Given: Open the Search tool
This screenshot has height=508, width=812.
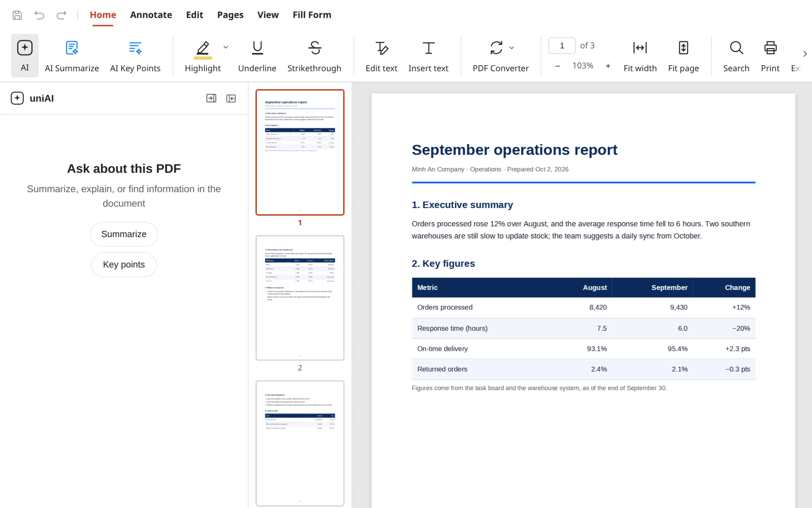Looking at the screenshot, I should (736, 56).
